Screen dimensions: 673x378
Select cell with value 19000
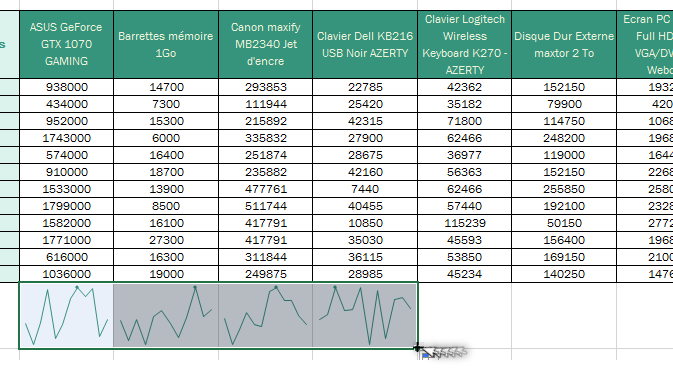166,274
